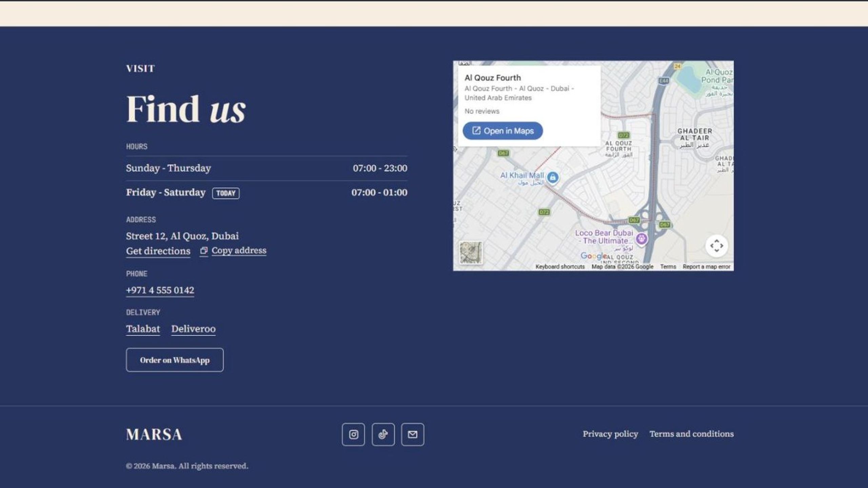This screenshot has height=488, width=868.
Task: Open the Deliveroo delivery link
Action: 193,329
